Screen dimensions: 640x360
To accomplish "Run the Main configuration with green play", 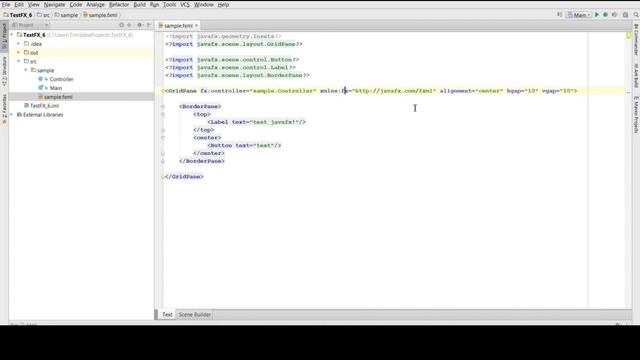I will (597, 15).
